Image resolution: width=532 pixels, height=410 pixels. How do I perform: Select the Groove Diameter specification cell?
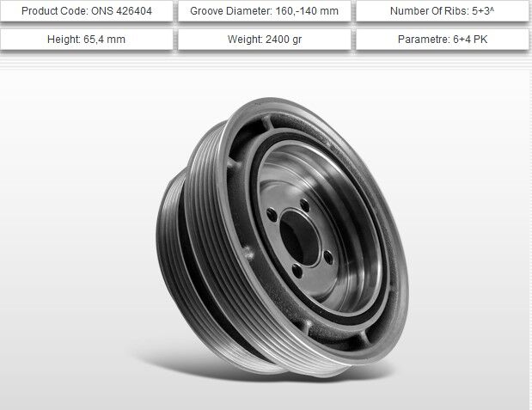266,12
